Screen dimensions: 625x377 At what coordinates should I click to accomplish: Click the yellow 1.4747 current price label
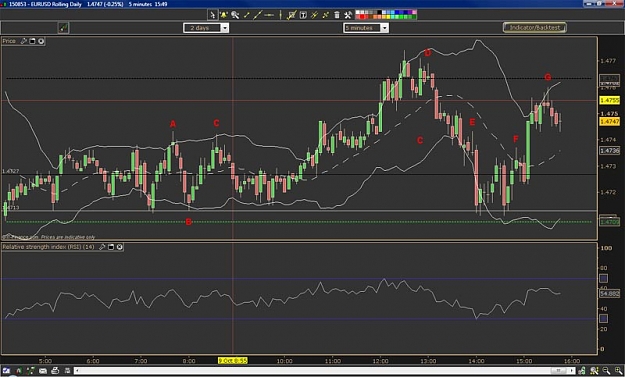pos(610,122)
